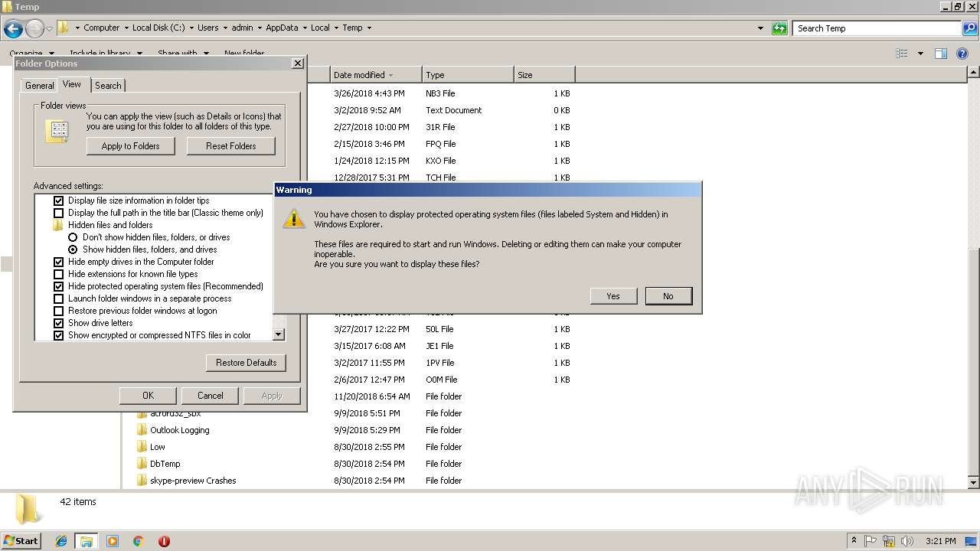Sort by Size column header
The width and height of the screenshot is (980, 551).
tap(544, 75)
